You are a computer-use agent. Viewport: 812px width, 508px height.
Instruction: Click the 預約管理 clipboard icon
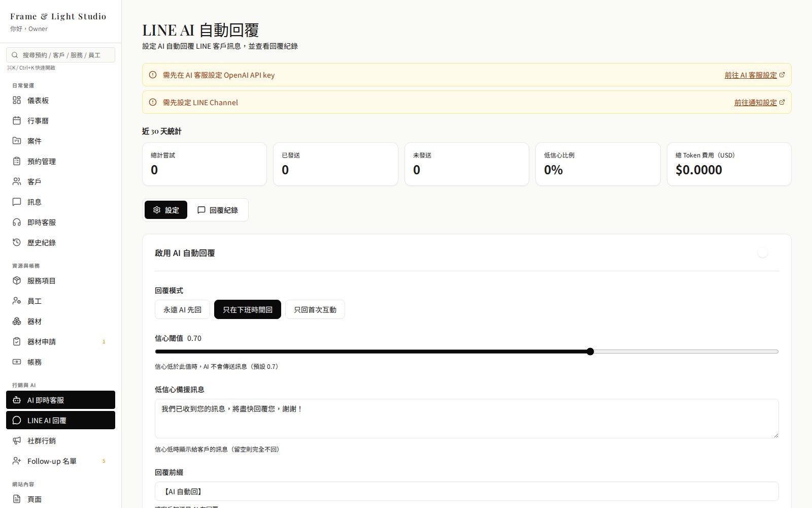(x=17, y=161)
